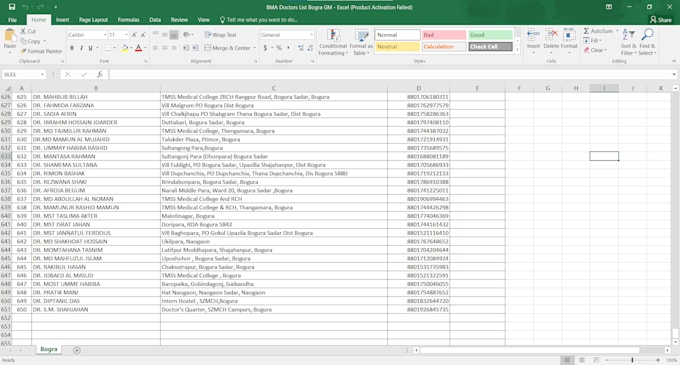Increase font size with the large A
The image size is (680, 365).
(134, 35)
